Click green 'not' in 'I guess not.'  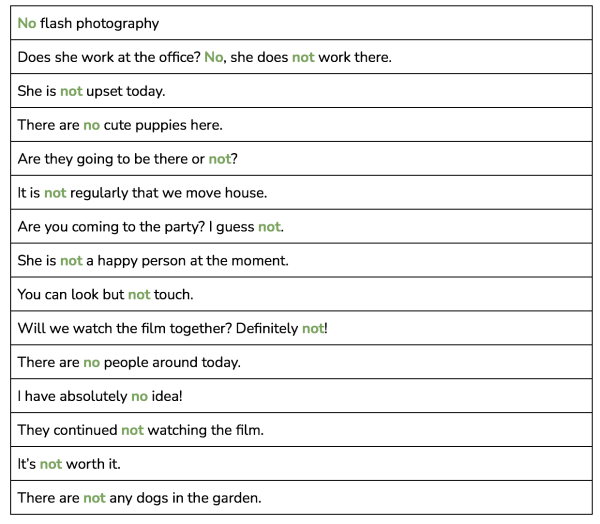tap(269, 227)
